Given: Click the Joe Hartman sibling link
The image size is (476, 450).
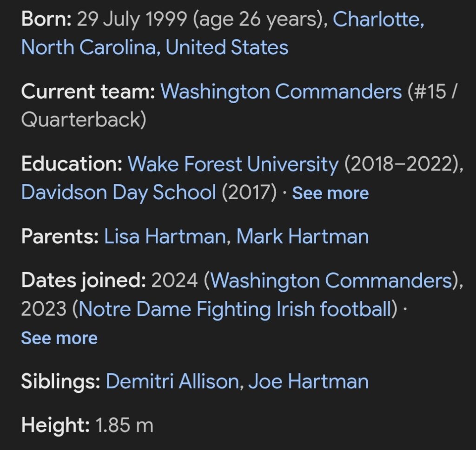Looking at the screenshot, I should point(308,381).
